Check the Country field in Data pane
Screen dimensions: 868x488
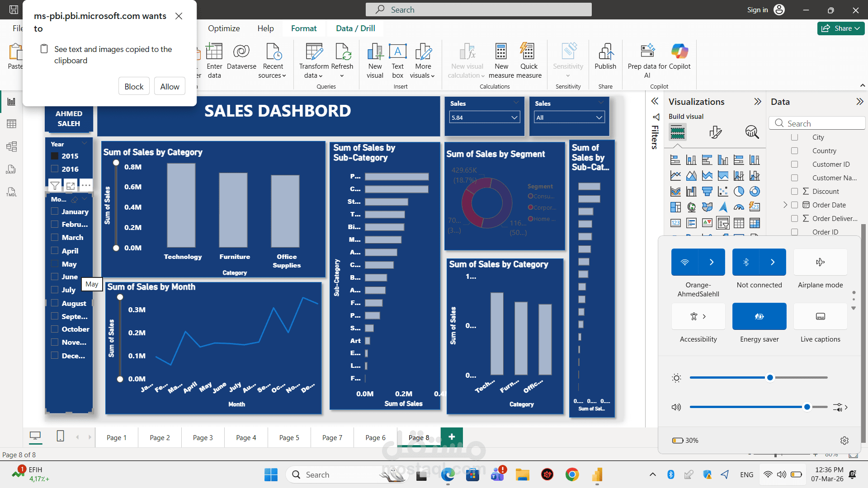(794, 151)
